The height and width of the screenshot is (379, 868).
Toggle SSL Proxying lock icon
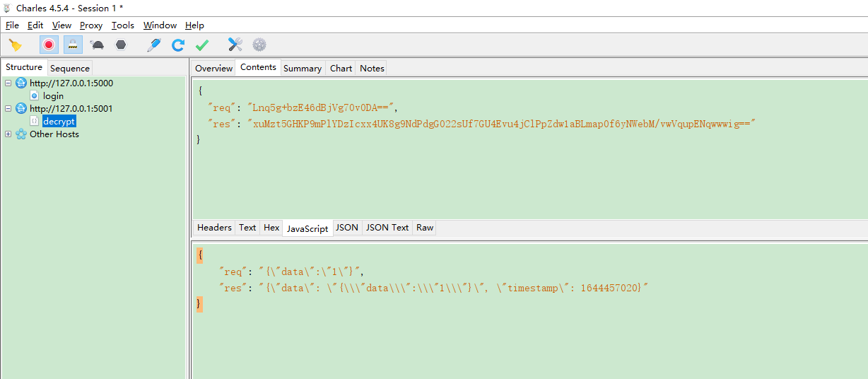point(73,45)
